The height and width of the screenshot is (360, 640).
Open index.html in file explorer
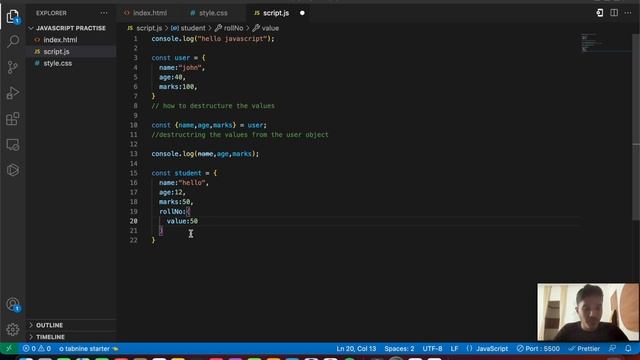click(60, 40)
